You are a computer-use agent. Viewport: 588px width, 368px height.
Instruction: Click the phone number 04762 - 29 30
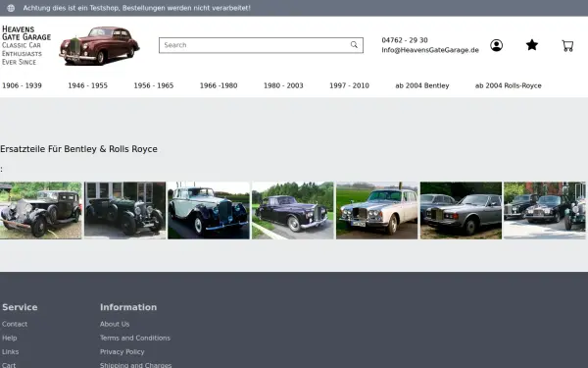[x=405, y=40]
